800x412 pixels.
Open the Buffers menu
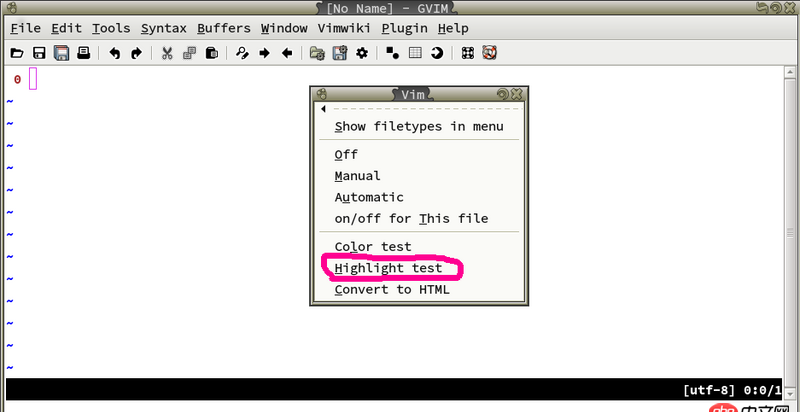pos(224,29)
